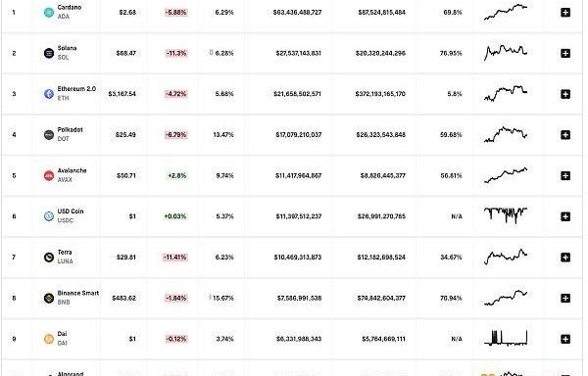Screen dimensions: 588x376
Task: Click the Avalanche AVAX red logo
Action: coord(49,175)
